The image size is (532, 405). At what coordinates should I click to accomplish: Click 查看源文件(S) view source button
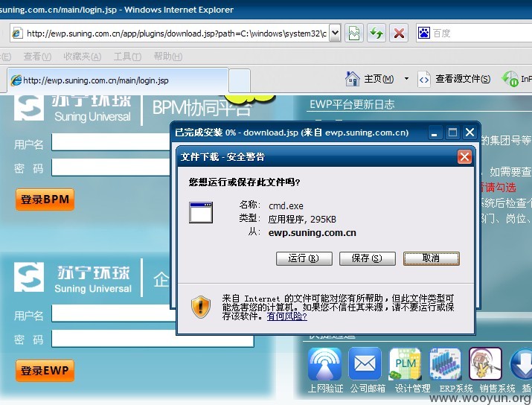455,79
